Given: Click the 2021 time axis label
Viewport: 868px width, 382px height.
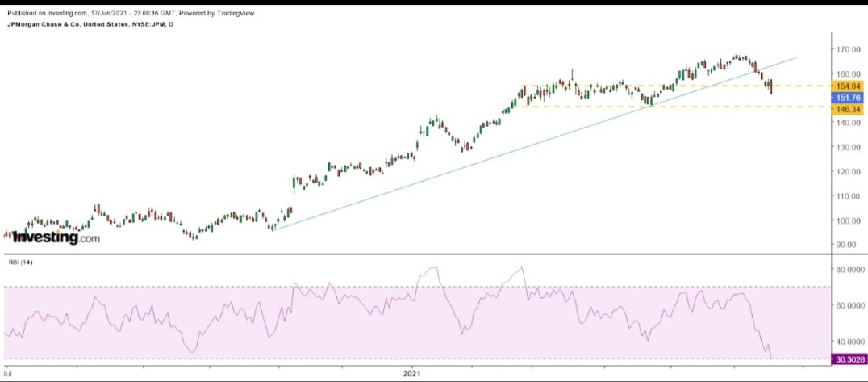Looking at the screenshot, I should [x=412, y=374].
